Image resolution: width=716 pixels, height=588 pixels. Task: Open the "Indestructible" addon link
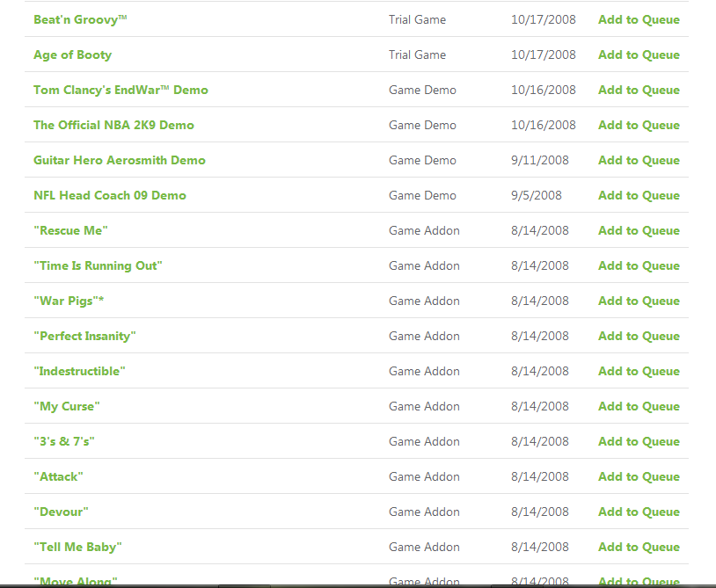(79, 371)
